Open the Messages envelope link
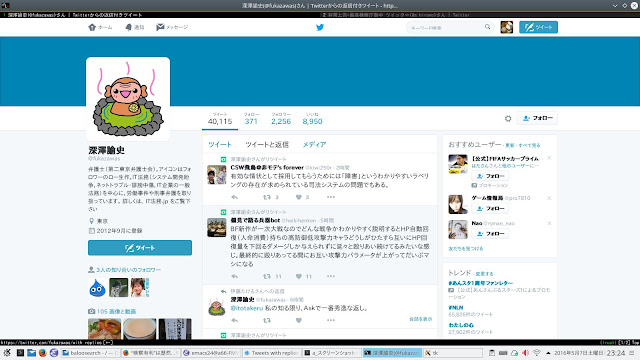Screen dimensions: 640x360 pos(172,27)
